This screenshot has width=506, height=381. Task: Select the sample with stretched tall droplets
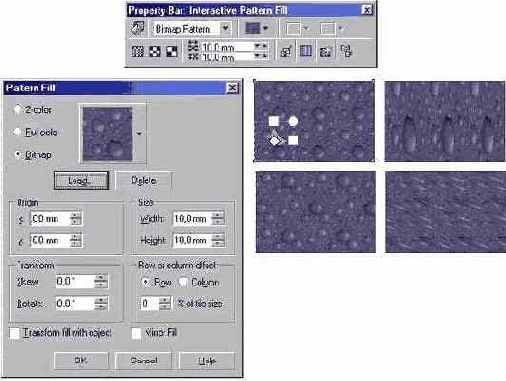point(445,121)
